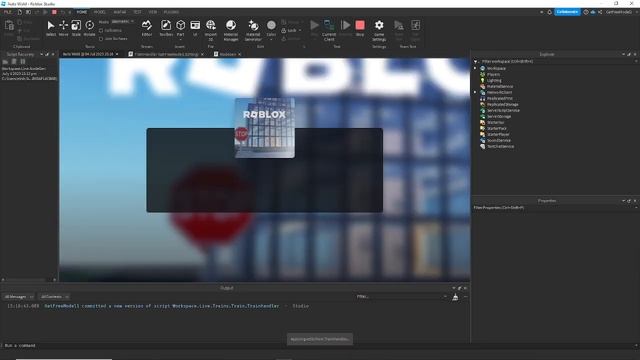Close the Script Recovery panel

[x=53, y=54]
